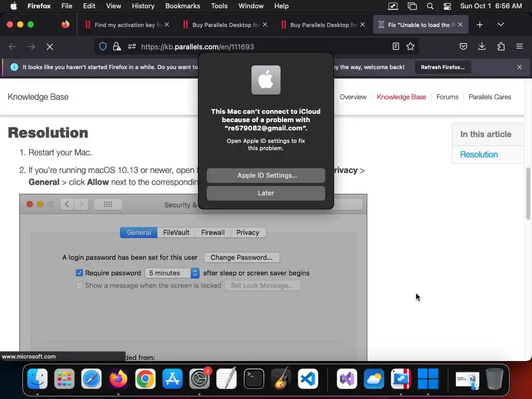The image size is (532, 399).
Task: Open the cloud app dock icon
Action: point(374,379)
